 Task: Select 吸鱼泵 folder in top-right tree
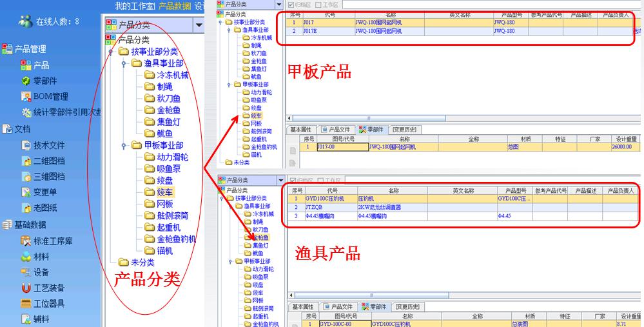click(255, 100)
